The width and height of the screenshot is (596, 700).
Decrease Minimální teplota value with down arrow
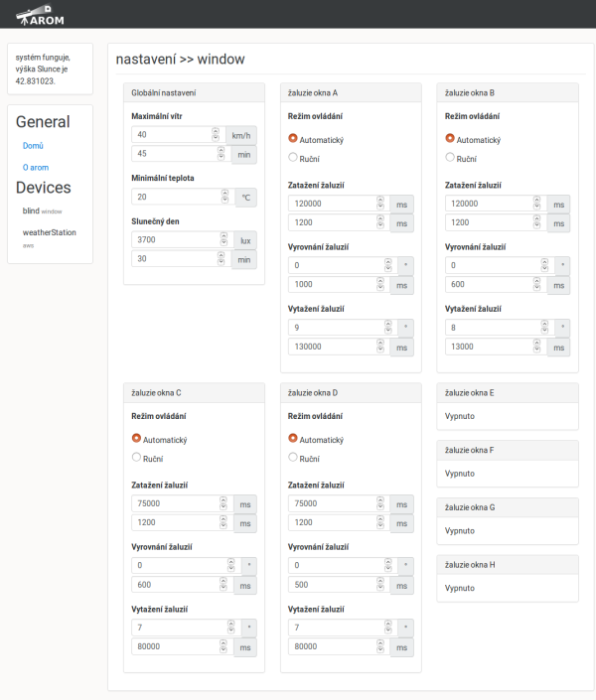tap(225, 200)
